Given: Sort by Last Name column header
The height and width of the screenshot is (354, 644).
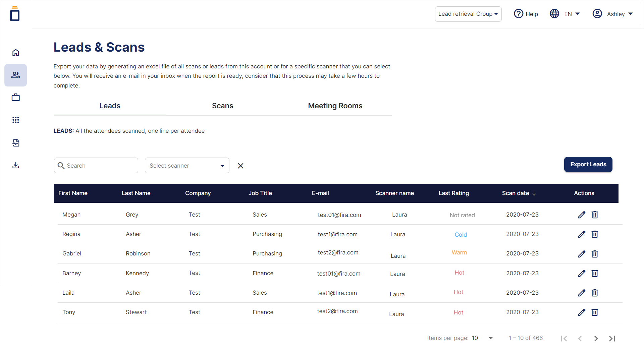Looking at the screenshot, I should 136,193.
